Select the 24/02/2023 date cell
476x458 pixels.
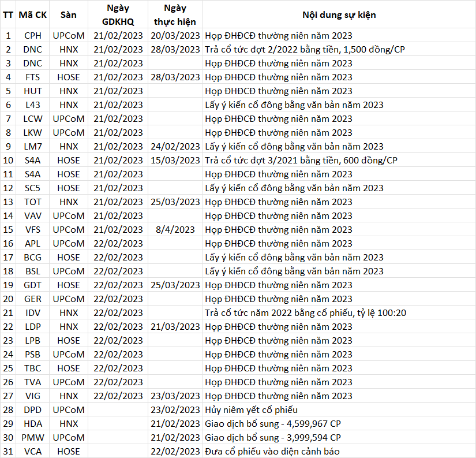(x=175, y=147)
